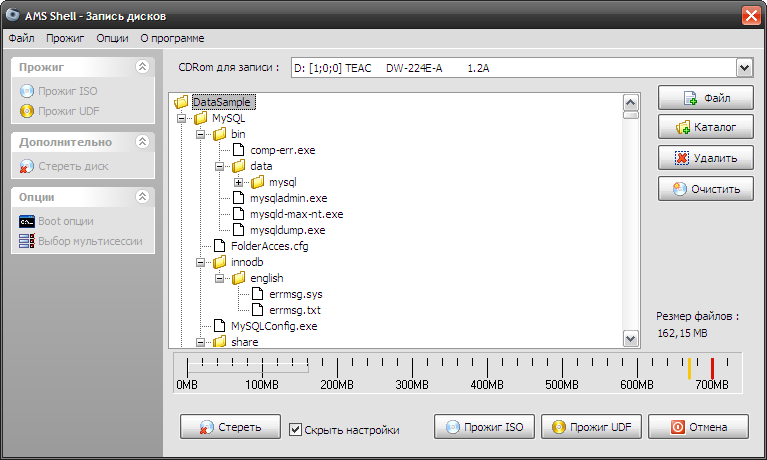Select the mysqld-max-nt.exe file name
The height and width of the screenshot is (460, 767).
pyautogui.click(x=296, y=214)
